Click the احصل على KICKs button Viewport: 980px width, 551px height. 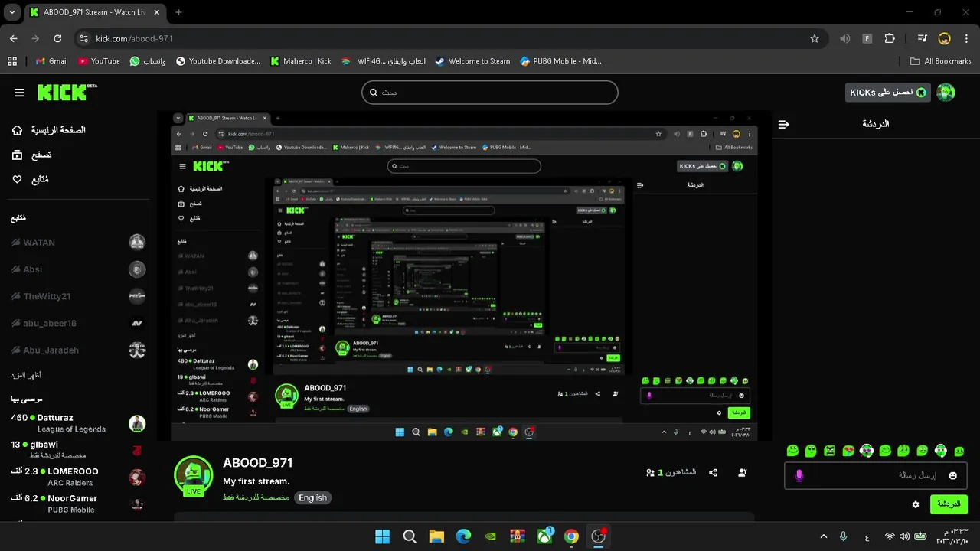pyautogui.click(x=888, y=93)
